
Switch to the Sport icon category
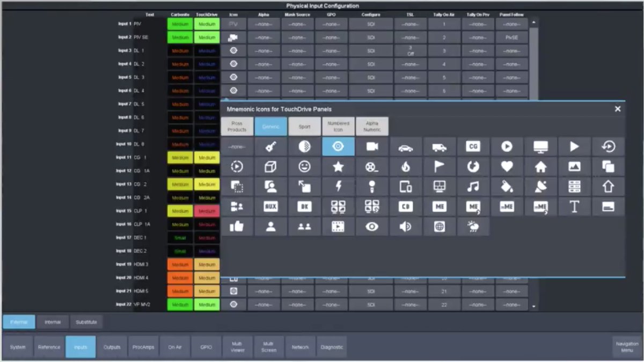click(304, 127)
